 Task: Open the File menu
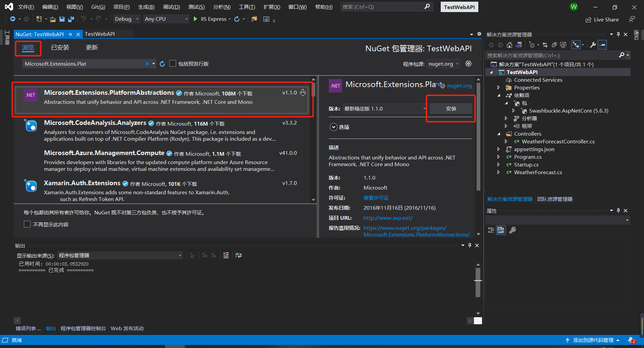26,7
